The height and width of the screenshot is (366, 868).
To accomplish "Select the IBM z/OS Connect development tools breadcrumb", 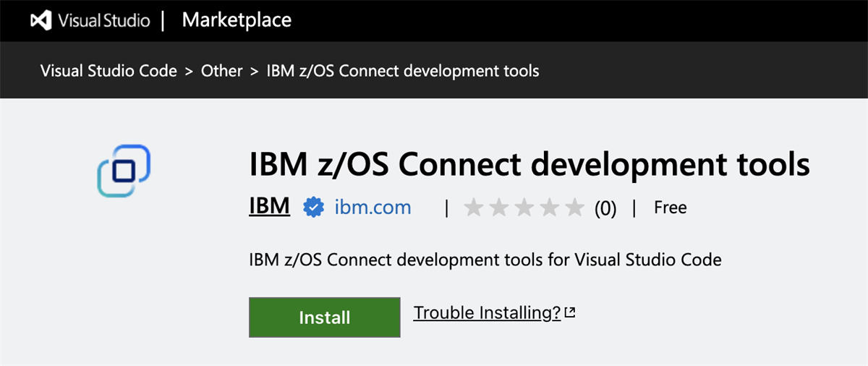I will (x=403, y=71).
